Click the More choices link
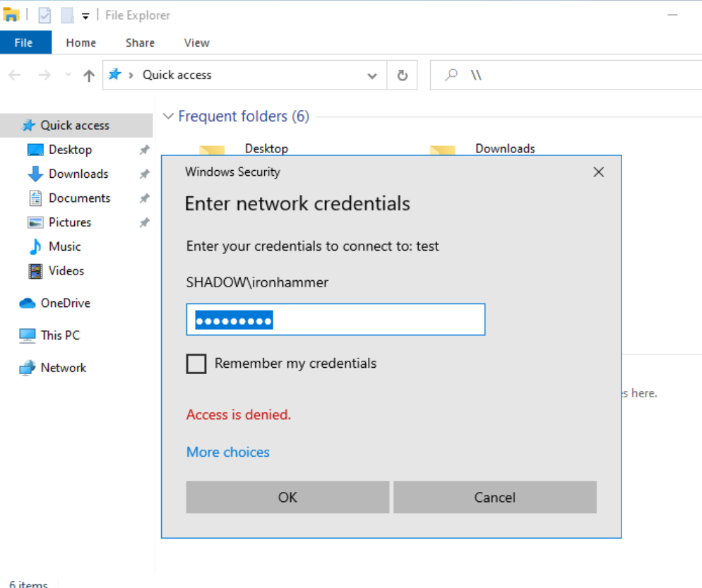 (x=228, y=452)
